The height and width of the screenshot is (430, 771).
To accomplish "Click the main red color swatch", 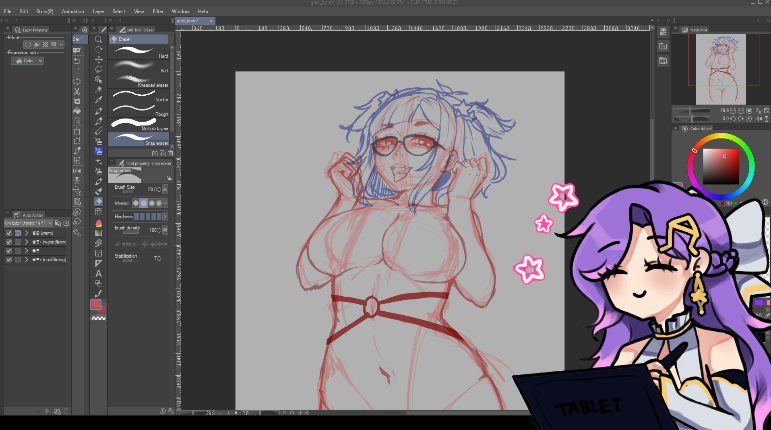I will (96, 304).
